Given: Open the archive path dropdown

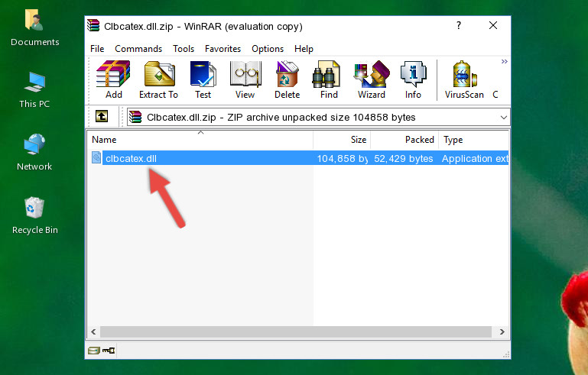Looking at the screenshot, I should click(x=504, y=118).
